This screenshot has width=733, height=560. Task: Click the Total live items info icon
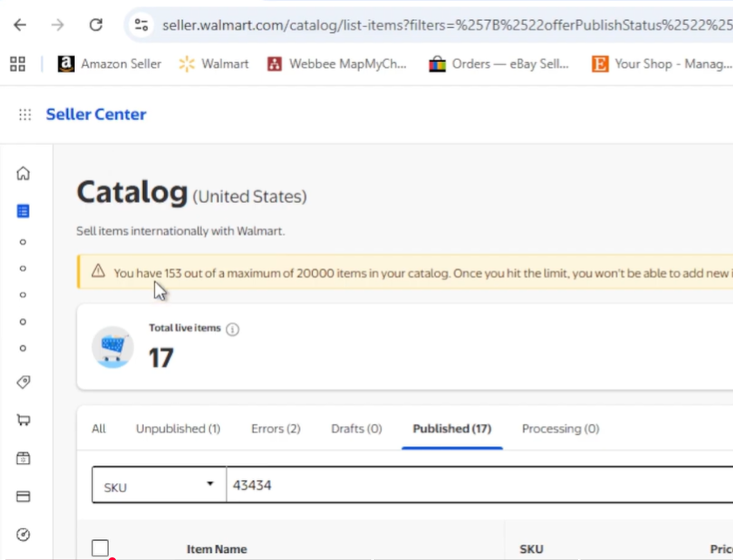233,329
